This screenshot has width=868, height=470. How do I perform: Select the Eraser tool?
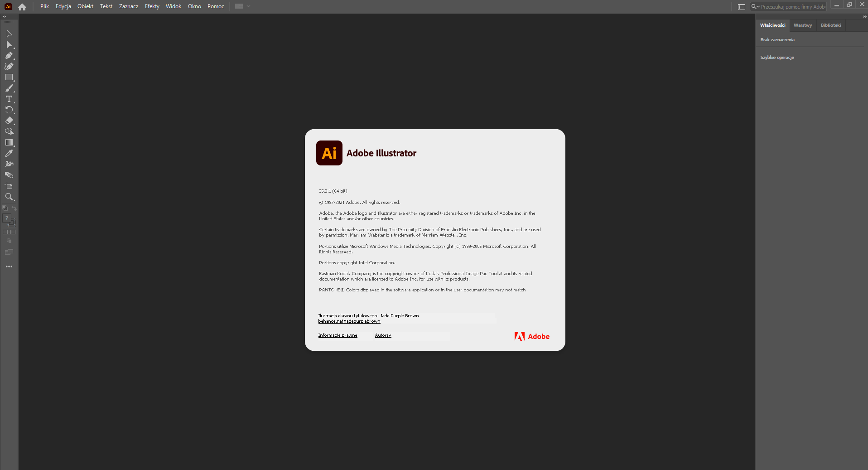tap(9, 121)
